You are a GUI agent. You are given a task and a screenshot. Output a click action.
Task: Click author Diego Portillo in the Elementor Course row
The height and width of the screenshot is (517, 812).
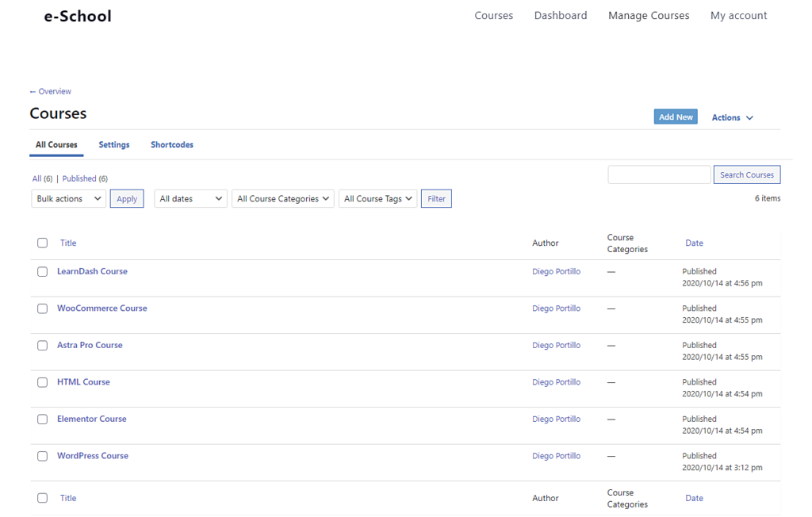click(556, 419)
